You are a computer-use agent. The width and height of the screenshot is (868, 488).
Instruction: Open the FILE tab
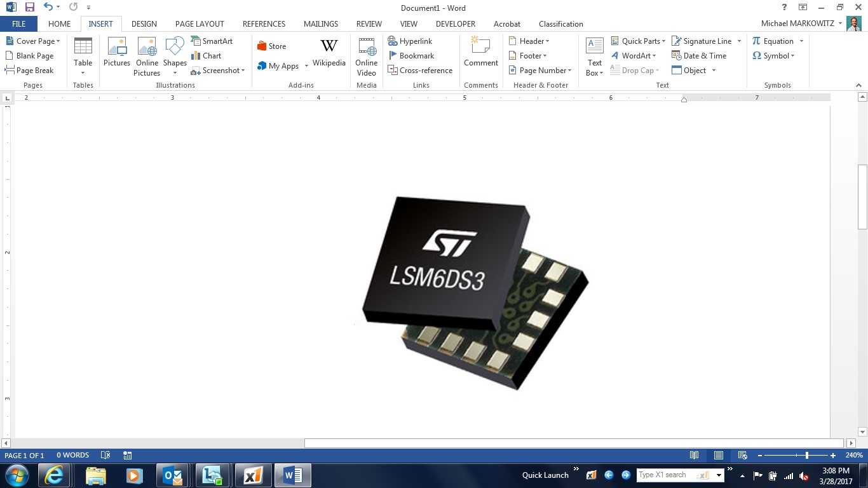18,24
